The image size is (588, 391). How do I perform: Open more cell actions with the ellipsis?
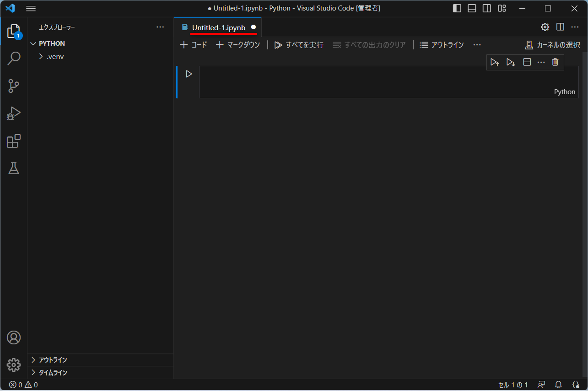[541, 62]
